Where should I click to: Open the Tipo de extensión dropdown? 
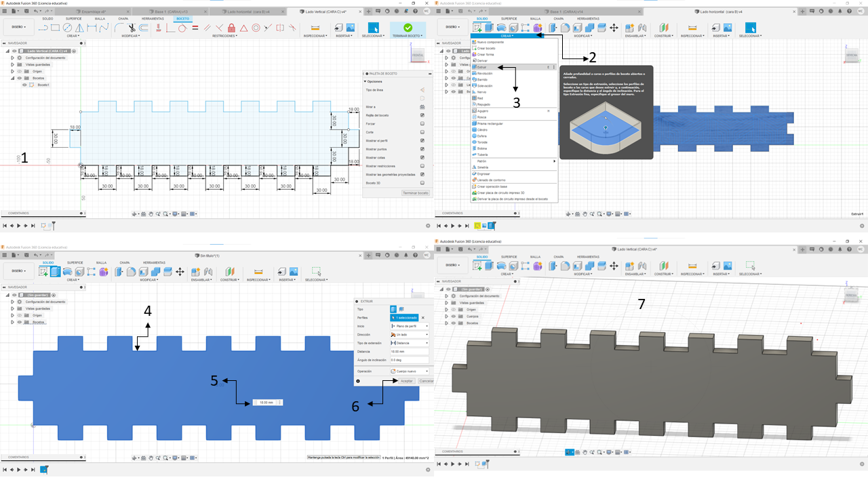(410, 343)
